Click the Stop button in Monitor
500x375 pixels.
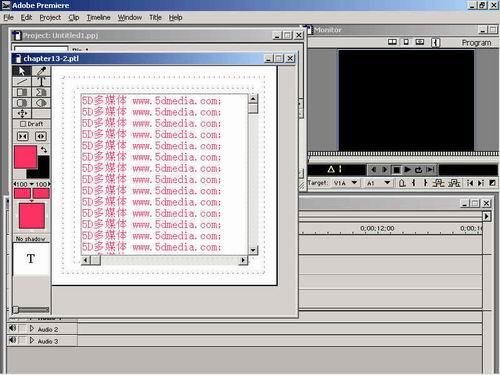[396, 170]
